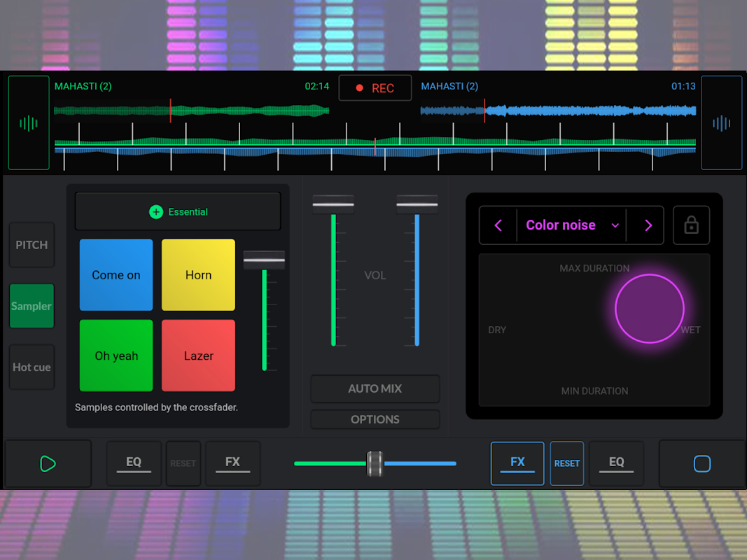Open the OPTIONS menu
This screenshot has height=560, width=747.
[x=375, y=419]
